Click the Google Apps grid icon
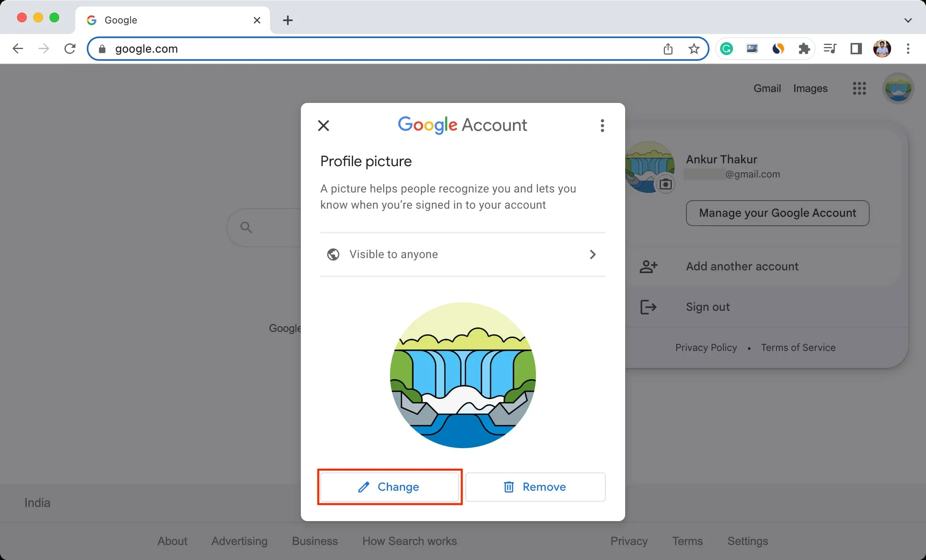926x560 pixels. tap(860, 88)
